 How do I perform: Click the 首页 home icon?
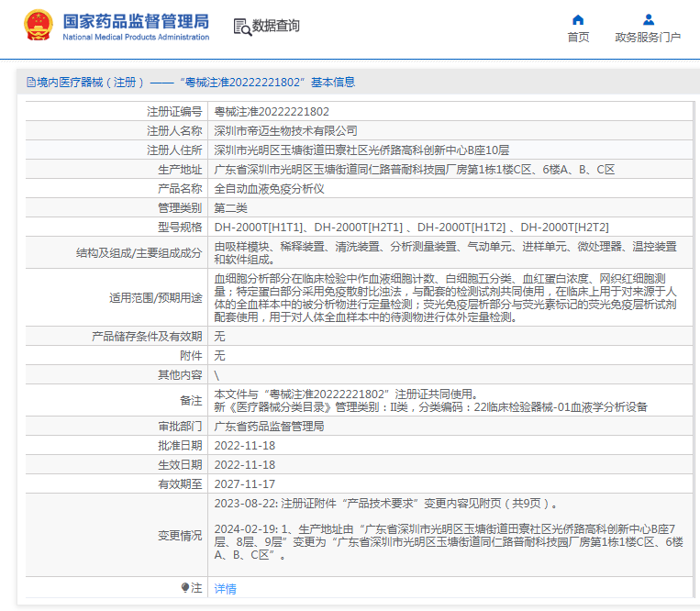pyautogui.click(x=578, y=19)
